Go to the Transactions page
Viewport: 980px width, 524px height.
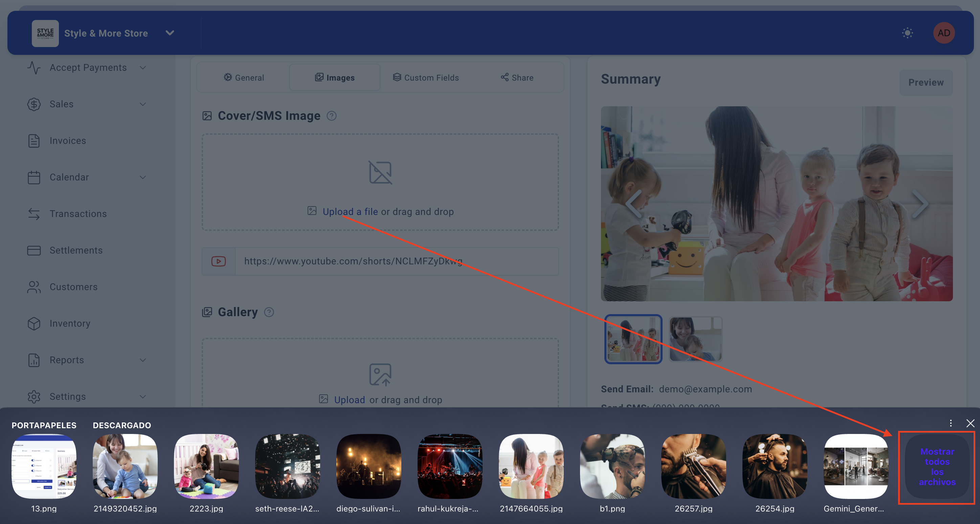pyautogui.click(x=78, y=214)
